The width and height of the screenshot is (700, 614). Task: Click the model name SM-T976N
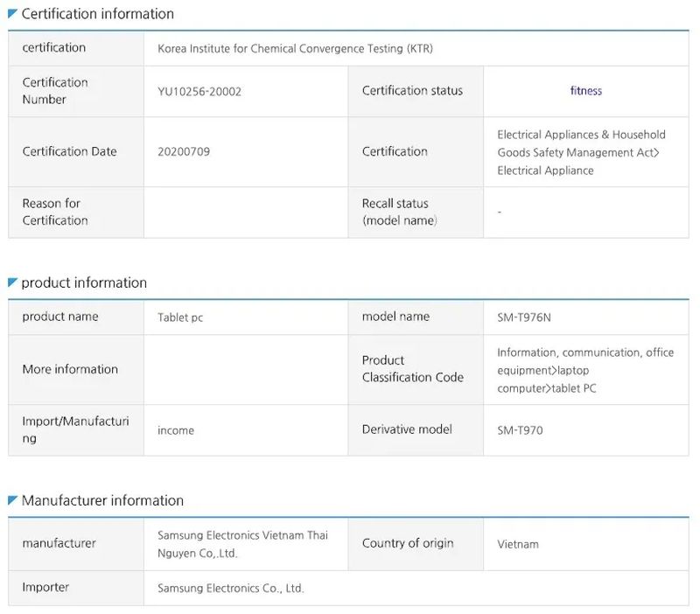524,317
